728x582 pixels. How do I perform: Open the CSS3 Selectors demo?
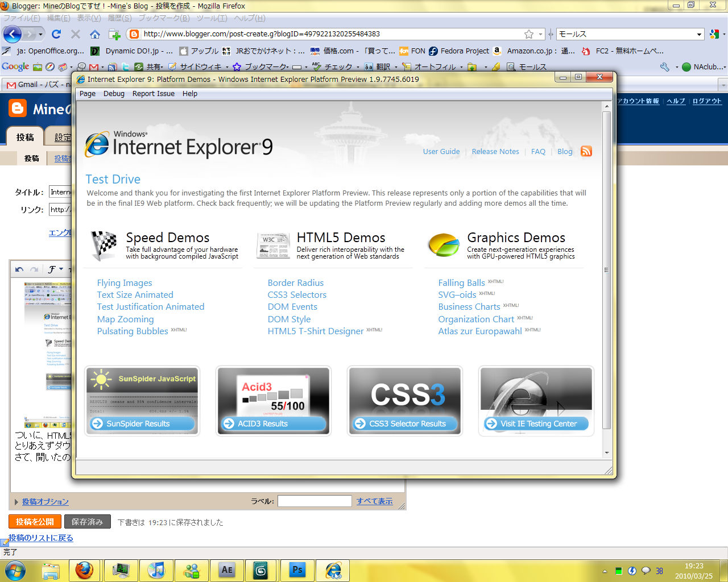point(297,295)
